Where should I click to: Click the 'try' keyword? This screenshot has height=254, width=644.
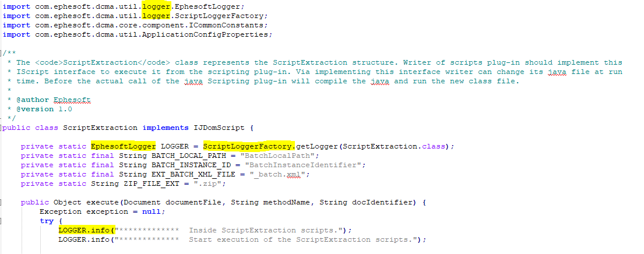click(47, 221)
